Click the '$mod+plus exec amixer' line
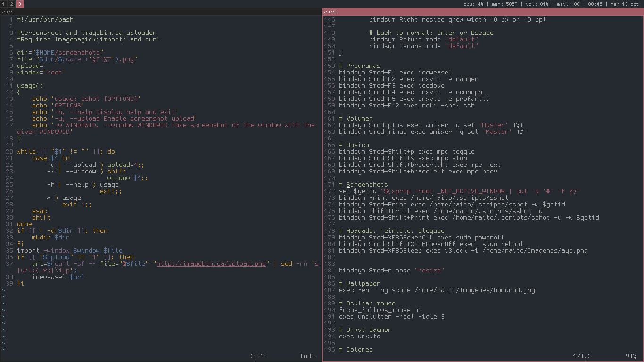Viewport: 644px width, 362px height. pos(431,125)
